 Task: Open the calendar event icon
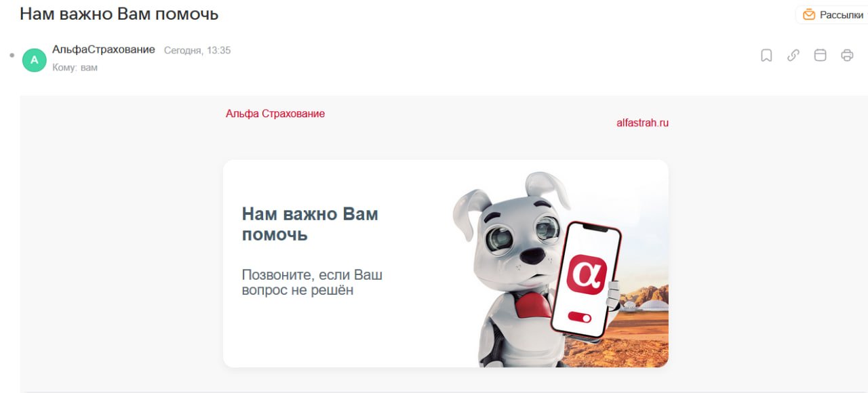click(x=820, y=56)
